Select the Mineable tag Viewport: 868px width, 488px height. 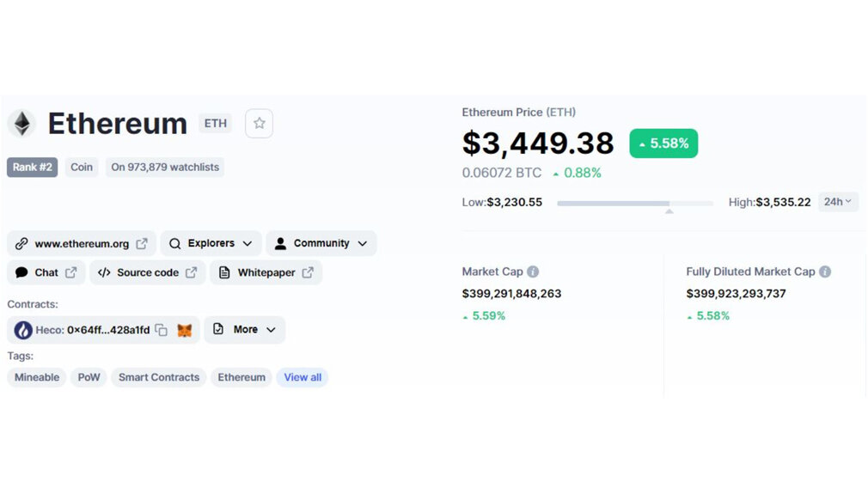[x=37, y=377]
